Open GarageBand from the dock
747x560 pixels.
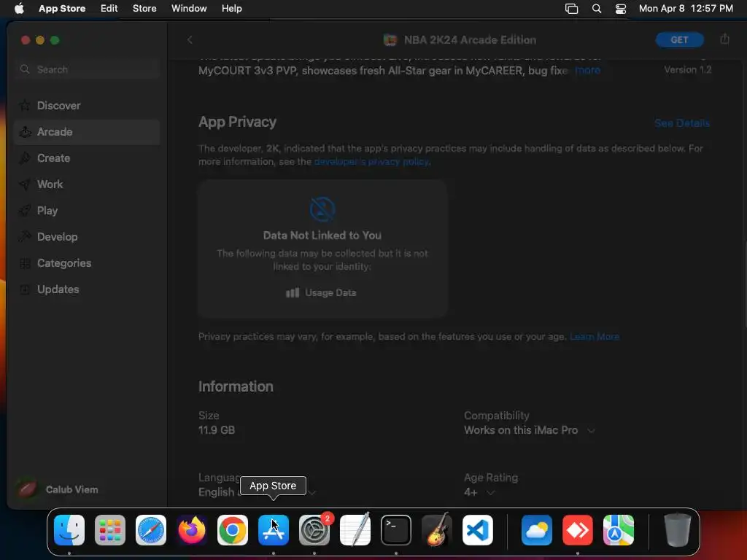point(437,529)
